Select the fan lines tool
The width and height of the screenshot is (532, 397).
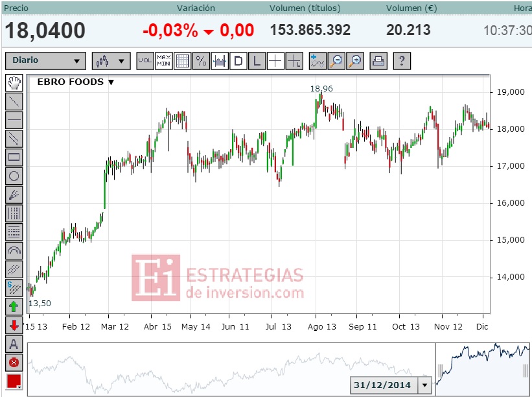pos(14,195)
